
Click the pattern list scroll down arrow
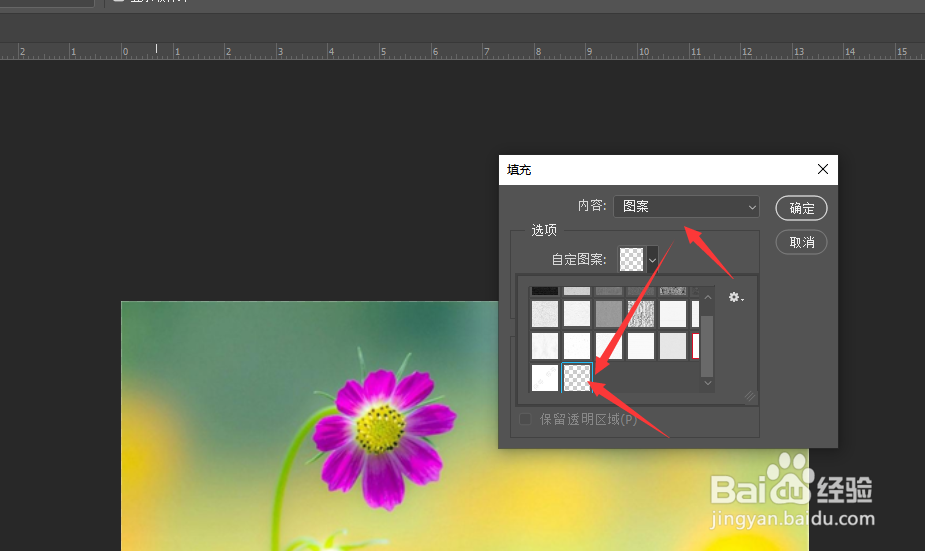[707, 383]
